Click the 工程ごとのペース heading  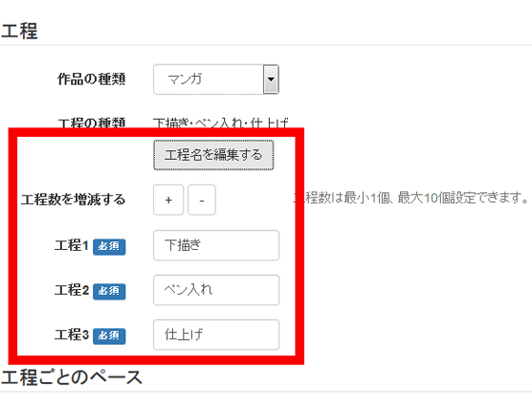[x=71, y=377]
